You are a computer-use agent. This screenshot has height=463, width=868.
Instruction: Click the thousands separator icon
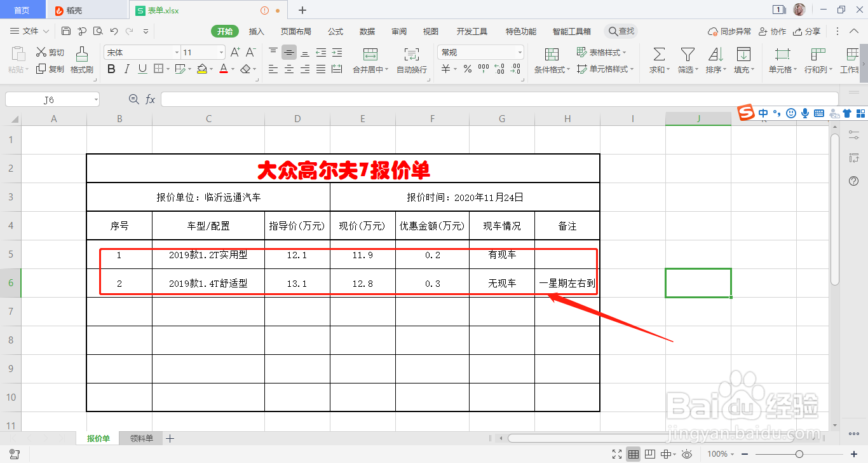tap(484, 69)
